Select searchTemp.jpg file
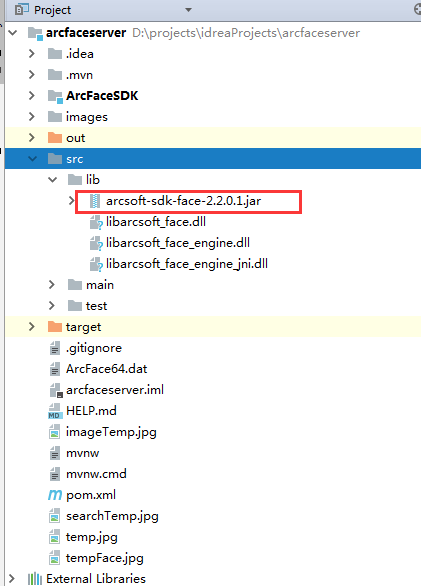 (112, 516)
